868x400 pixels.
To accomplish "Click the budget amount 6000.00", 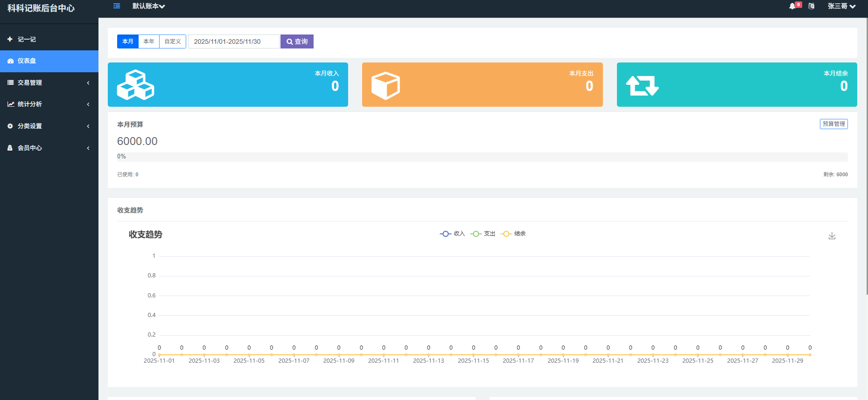I will pyautogui.click(x=137, y=141).
